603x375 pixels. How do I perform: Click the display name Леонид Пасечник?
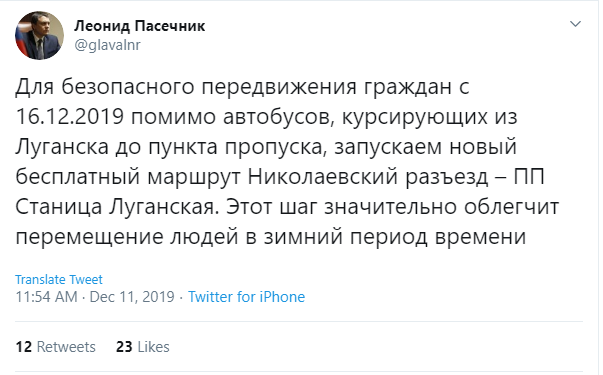pos(140,26)
